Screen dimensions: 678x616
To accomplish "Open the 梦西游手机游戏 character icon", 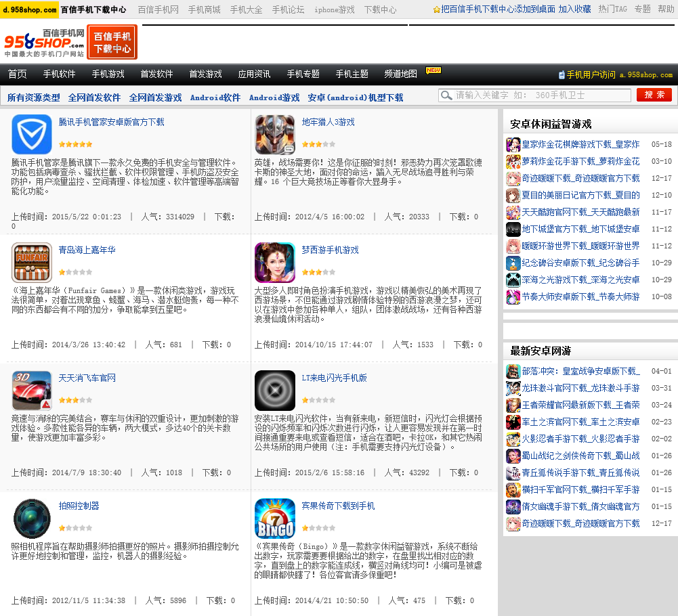I will (274, 263).
